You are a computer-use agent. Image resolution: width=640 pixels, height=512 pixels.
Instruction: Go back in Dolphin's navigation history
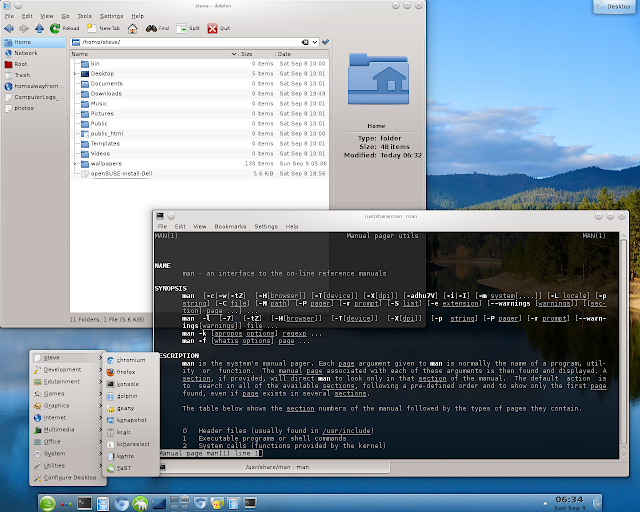pyautogui.click(x=9, y=28)
